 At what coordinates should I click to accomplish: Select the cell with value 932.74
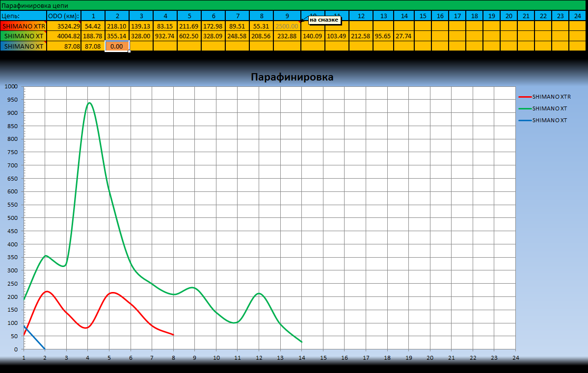(165, 36)
